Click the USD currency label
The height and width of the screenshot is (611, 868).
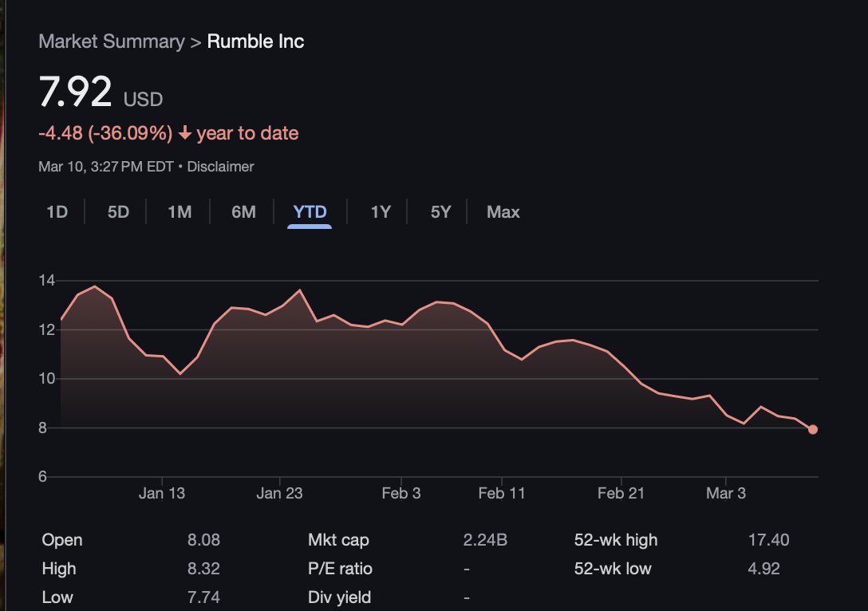pos(143,100)
